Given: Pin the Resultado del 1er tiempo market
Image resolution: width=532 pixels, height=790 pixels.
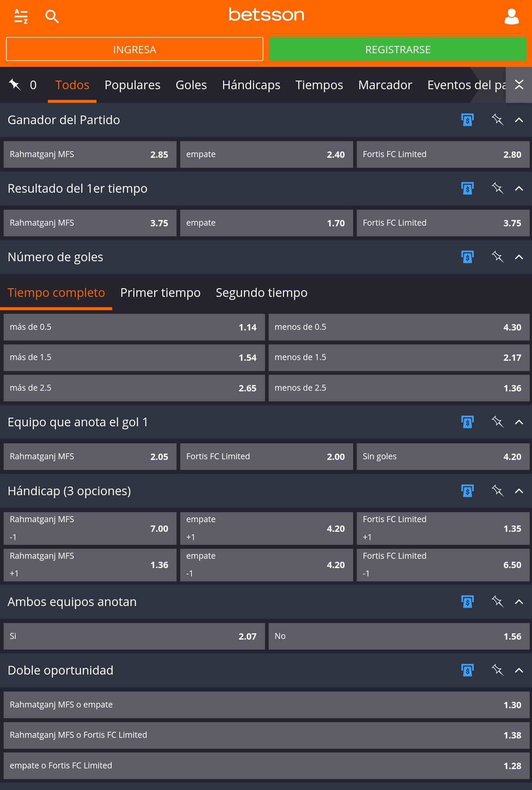Looking at the screenshot, I should tap(497, 188).
